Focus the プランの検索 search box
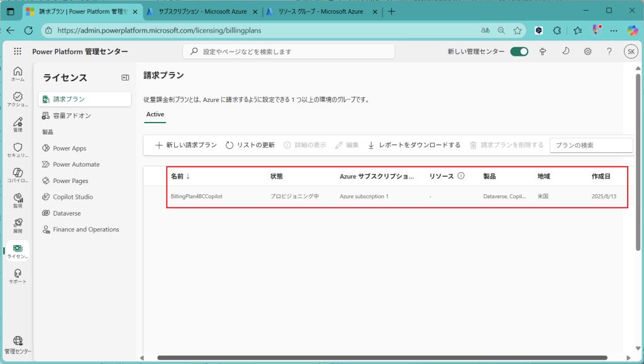The height and width of the screenshot is (364, 644). [591, 145]
